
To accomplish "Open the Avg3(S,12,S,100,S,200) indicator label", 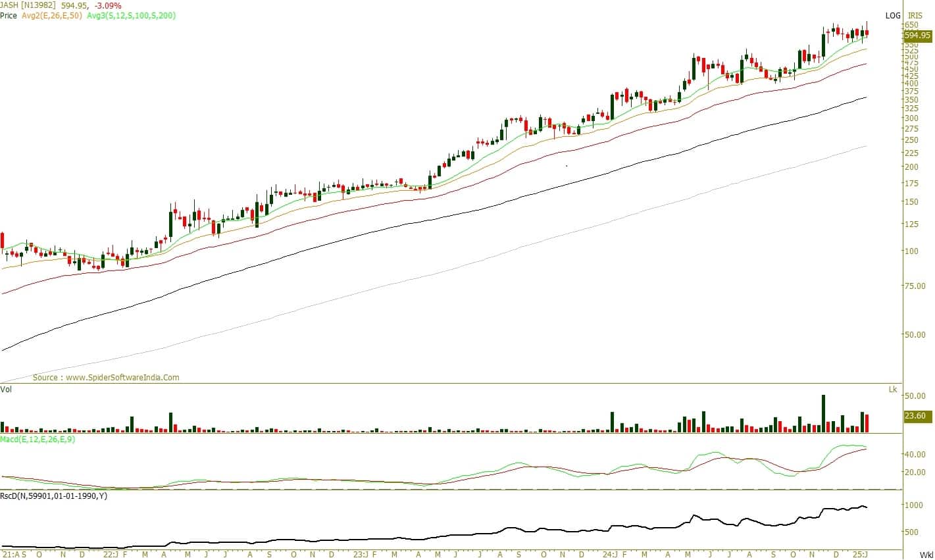I will [x=130, y=15].
